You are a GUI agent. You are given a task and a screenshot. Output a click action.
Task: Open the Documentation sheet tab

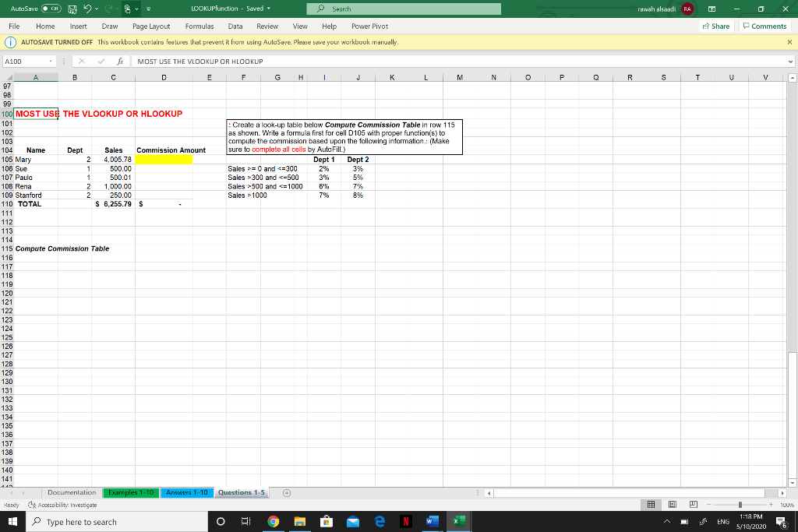click(x=72, y=492)
